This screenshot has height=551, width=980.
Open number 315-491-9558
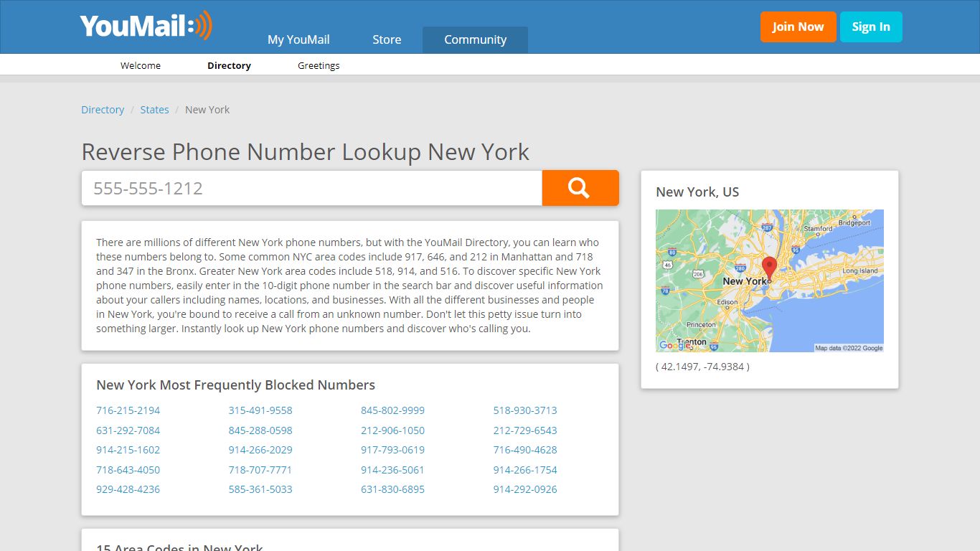tap(260, 410)
